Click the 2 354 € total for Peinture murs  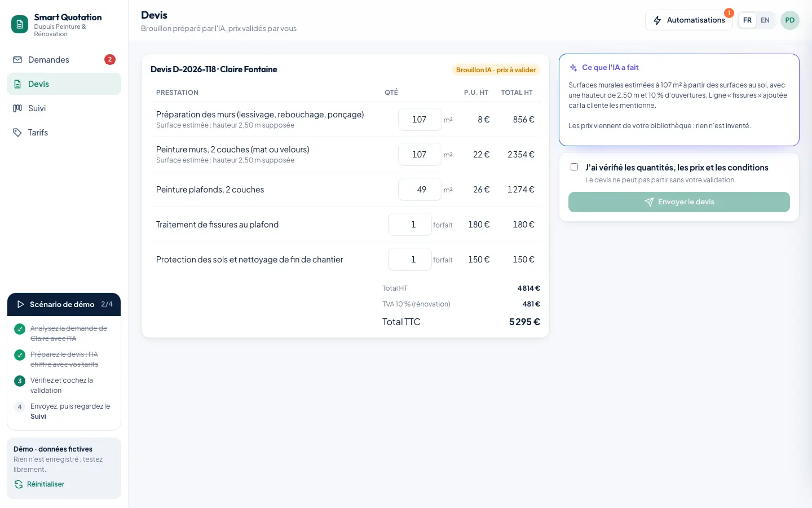click(520, 155)
